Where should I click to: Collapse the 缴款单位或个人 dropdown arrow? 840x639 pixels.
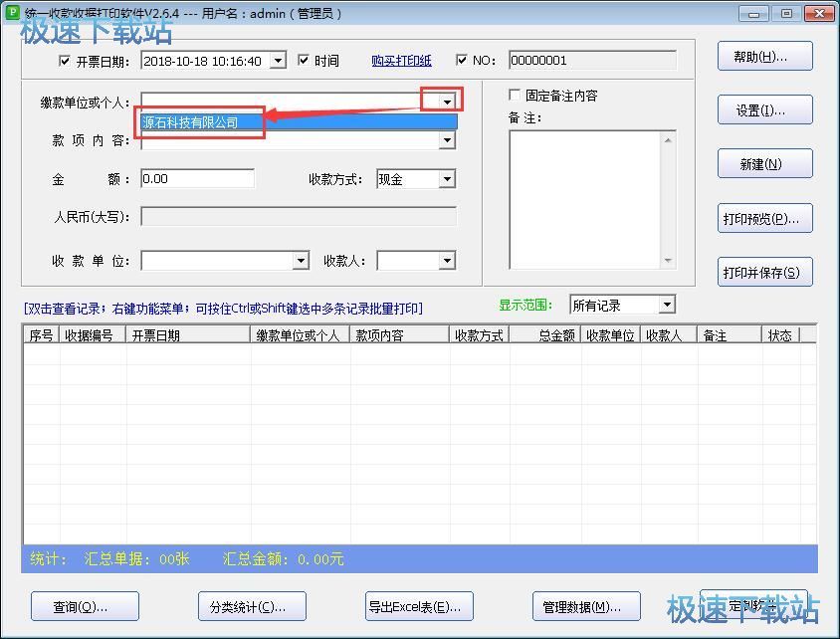pyautogui.click(x=447, y=102)
